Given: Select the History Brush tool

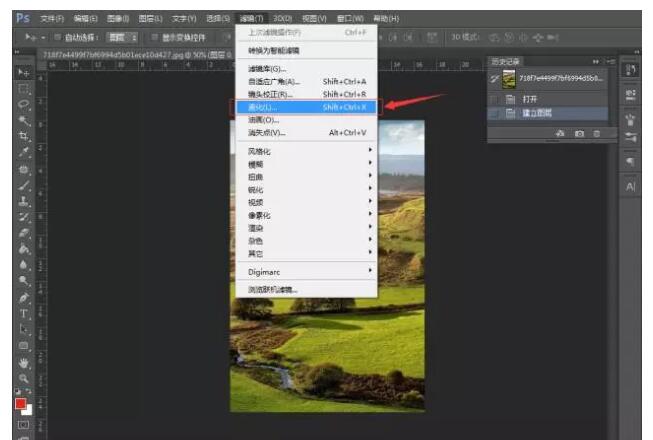Looking at the screenshot, I should click(23, 217).
